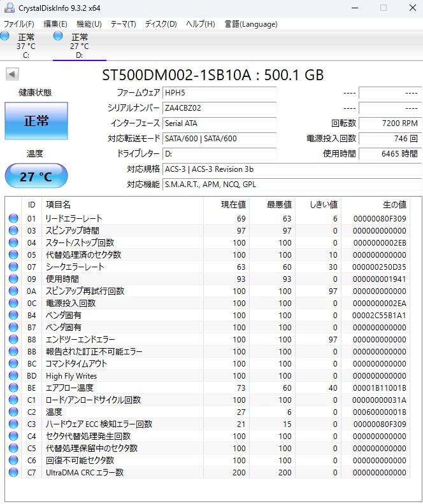
Task: Click status orb for C2 温度 row
Action: point(13,412)
